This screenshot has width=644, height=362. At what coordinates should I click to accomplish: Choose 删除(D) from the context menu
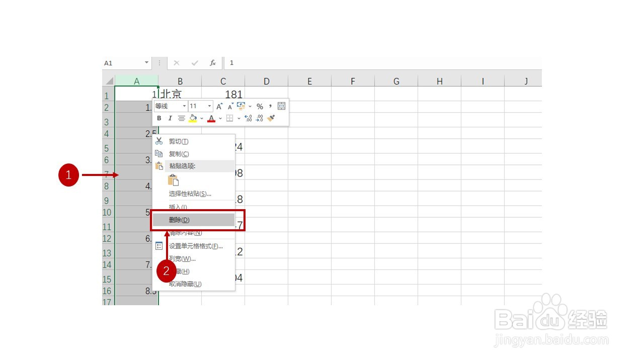click(194, 220)
